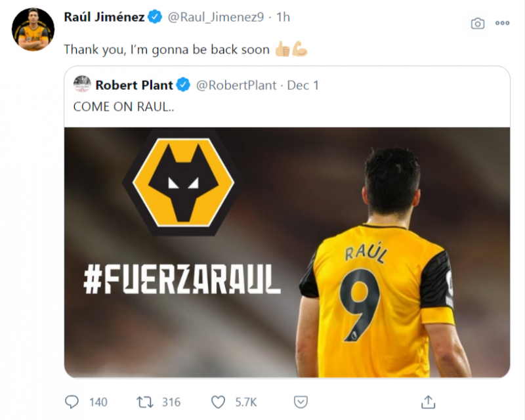Click the Pocket save icon below the tweet
525x420 pixels.
click(x=300, y=401)
